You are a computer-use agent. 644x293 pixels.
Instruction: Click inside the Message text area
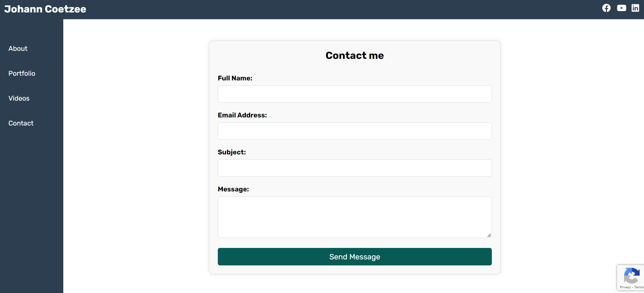[x=354, y=217]
